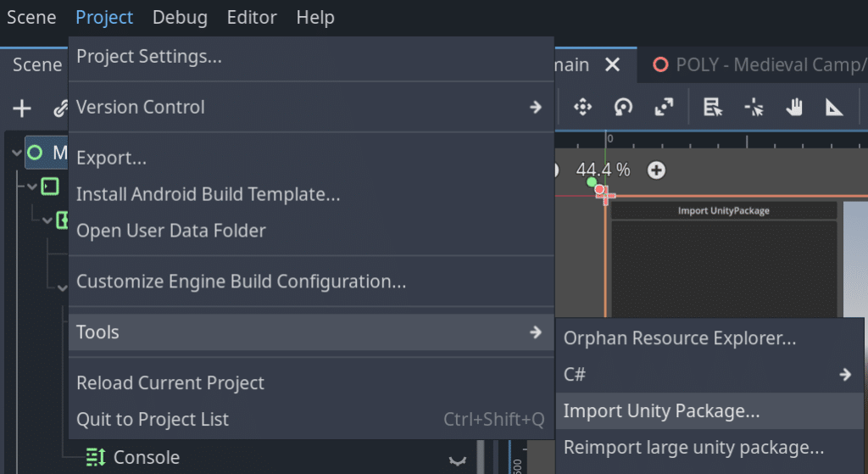Collapse the root node tree arrow
The width and height of the screenshot is (868, 474).
tap(17, 153)
